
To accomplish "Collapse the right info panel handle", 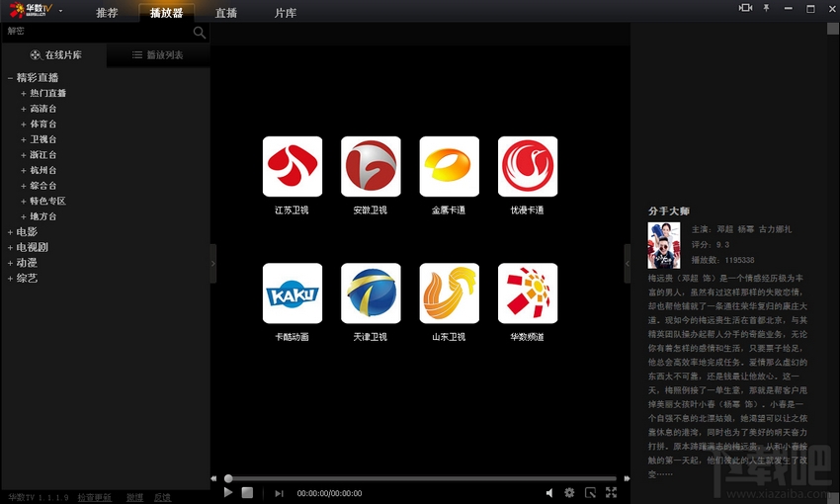I will 628,264.
